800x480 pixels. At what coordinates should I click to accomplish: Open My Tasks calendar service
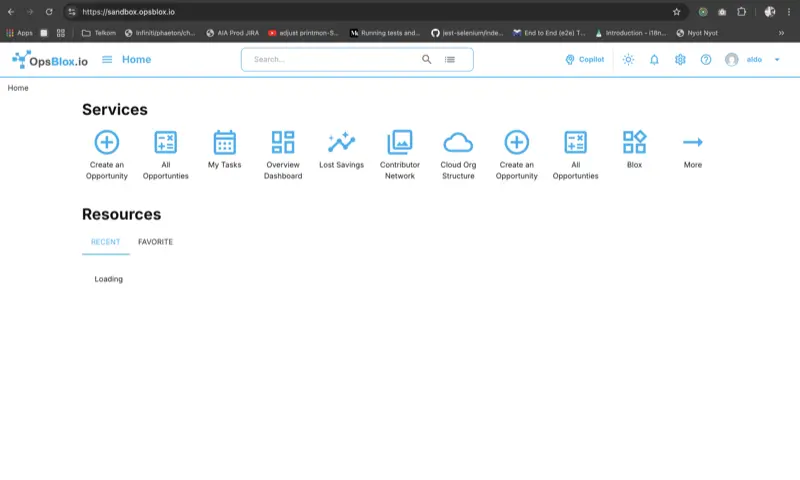224,149
